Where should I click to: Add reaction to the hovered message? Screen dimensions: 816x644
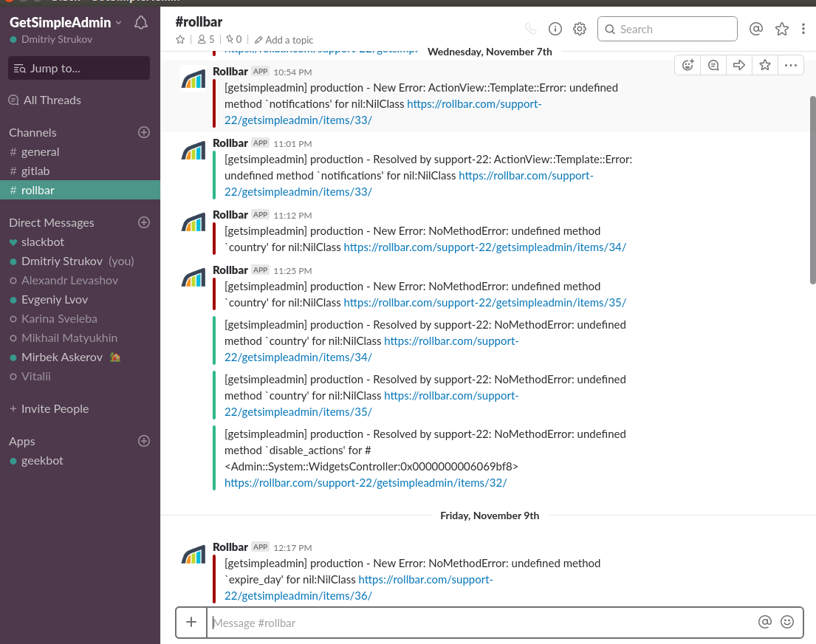coord(688,65)
